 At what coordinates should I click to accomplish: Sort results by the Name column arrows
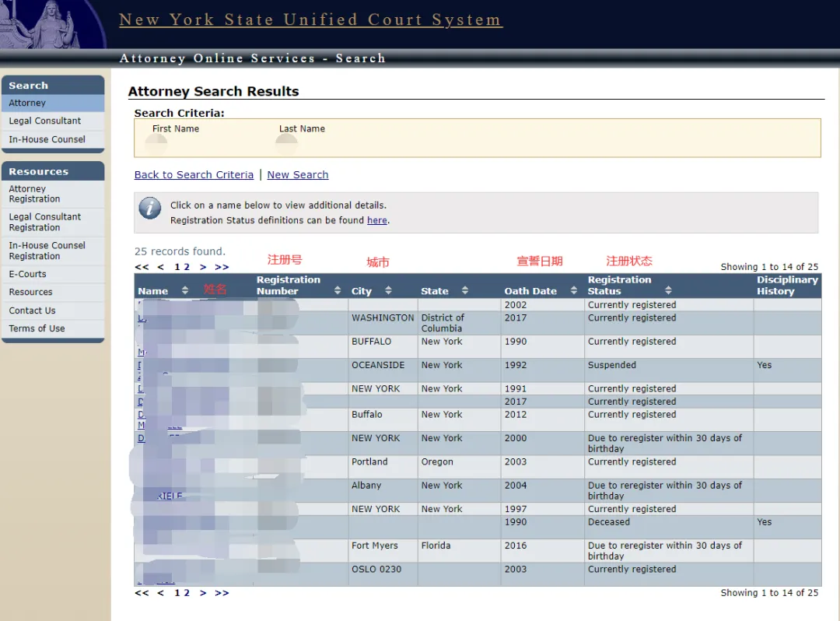tap(185, 290)
